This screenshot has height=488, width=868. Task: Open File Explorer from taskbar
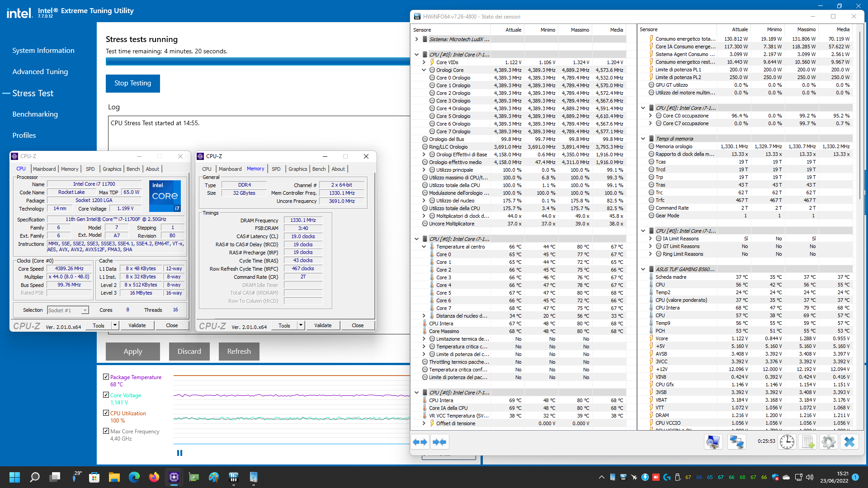coord(114,477)
